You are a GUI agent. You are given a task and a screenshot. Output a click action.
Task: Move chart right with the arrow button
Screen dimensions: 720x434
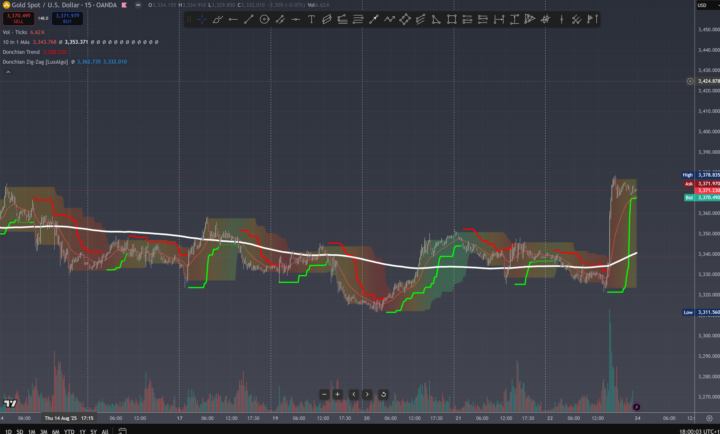click(367, 394)
